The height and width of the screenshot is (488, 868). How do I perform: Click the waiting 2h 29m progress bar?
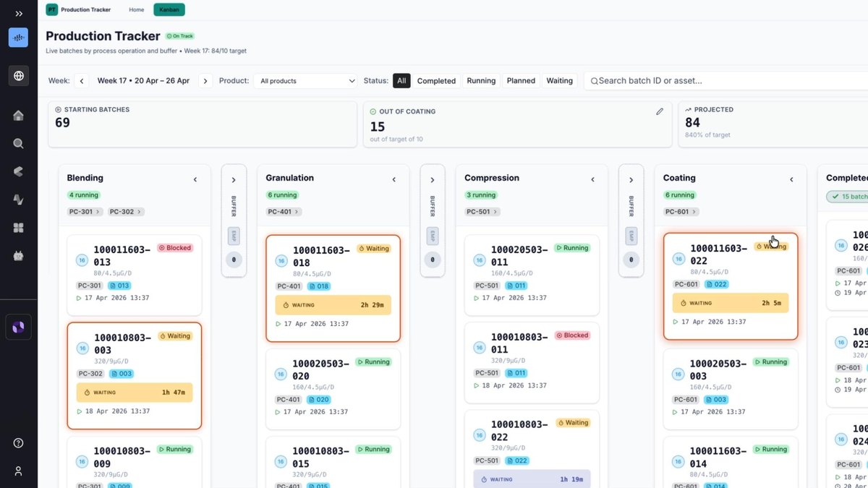coord(333,305)
